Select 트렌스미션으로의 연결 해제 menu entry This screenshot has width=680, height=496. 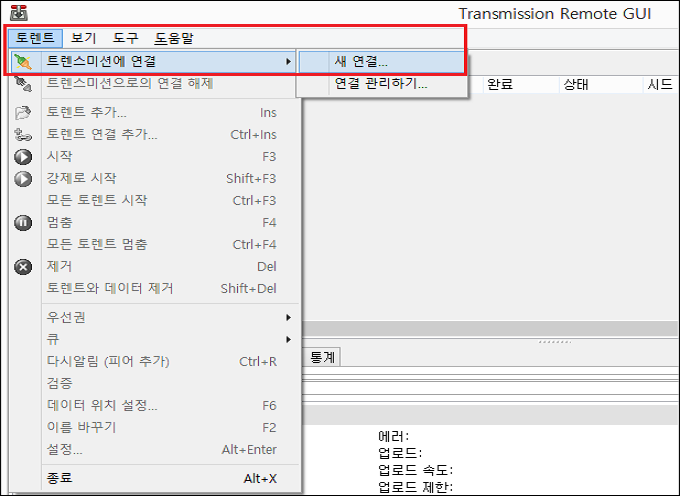coord(154,83)
